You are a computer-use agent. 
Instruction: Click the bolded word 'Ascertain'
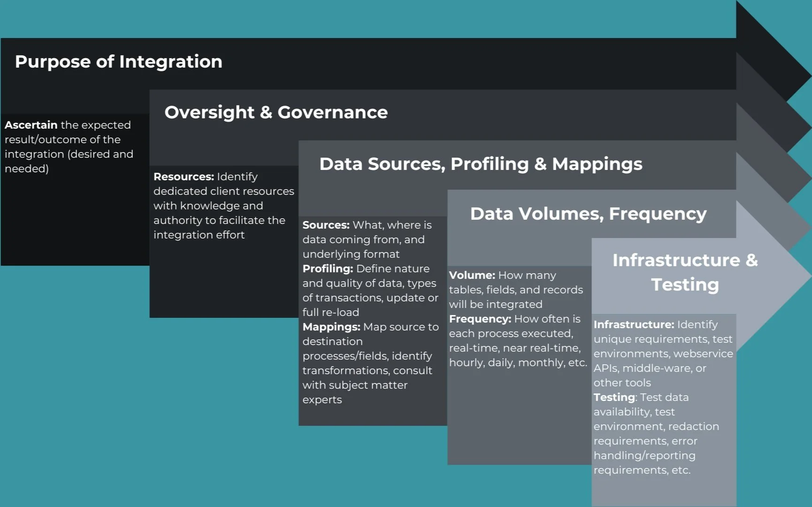31,125
